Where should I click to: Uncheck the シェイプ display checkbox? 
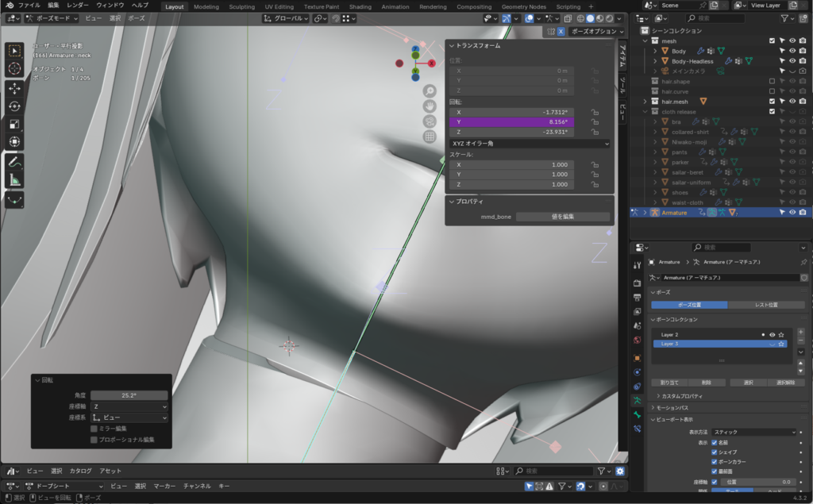point(715,452)
